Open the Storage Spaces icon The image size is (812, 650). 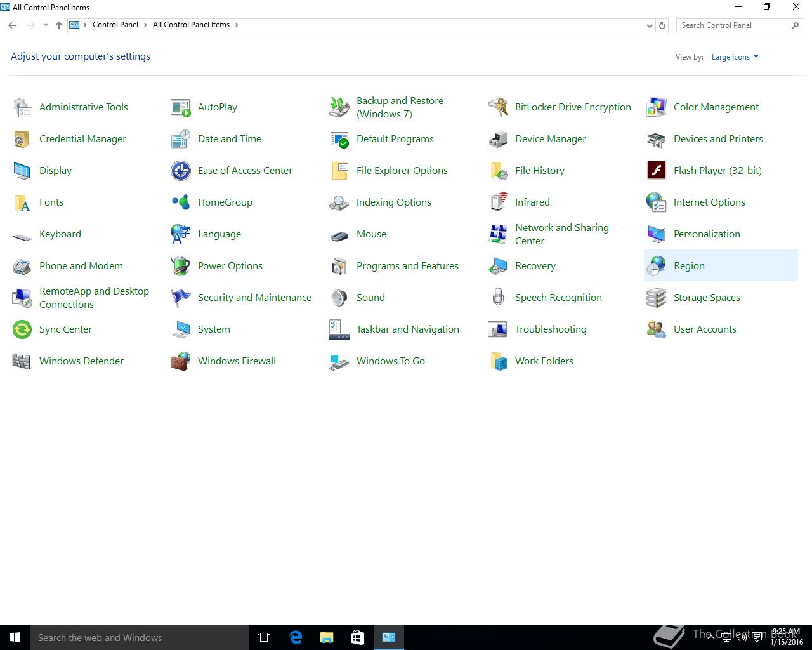[657, 298]
